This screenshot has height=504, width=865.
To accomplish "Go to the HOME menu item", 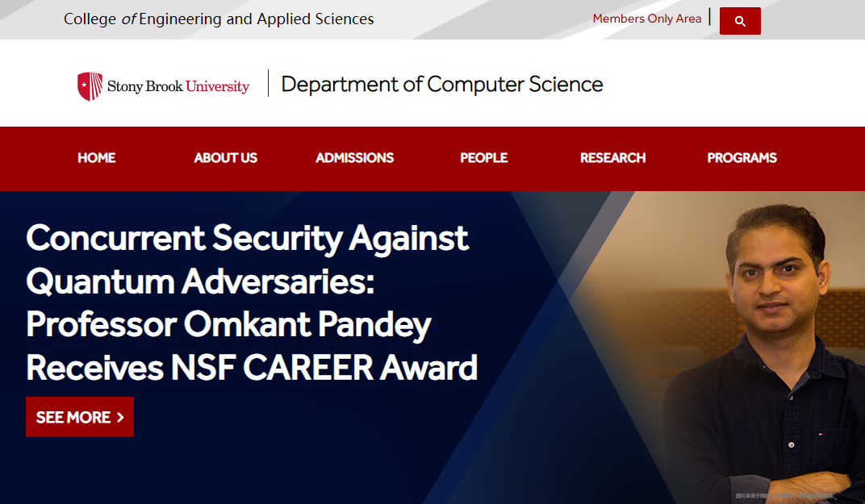I will (x=97, y=158).
